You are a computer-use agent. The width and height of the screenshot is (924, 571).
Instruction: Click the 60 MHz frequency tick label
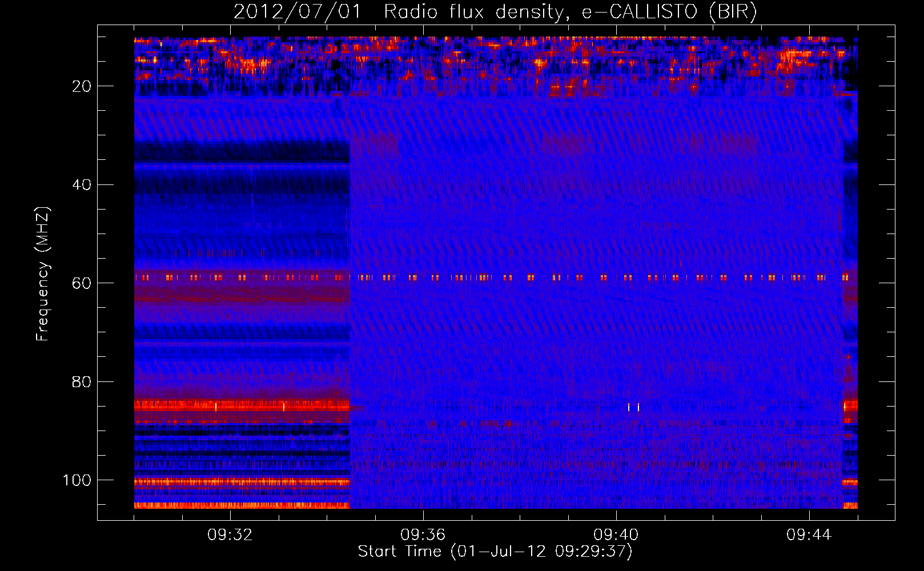coord(82,283)
